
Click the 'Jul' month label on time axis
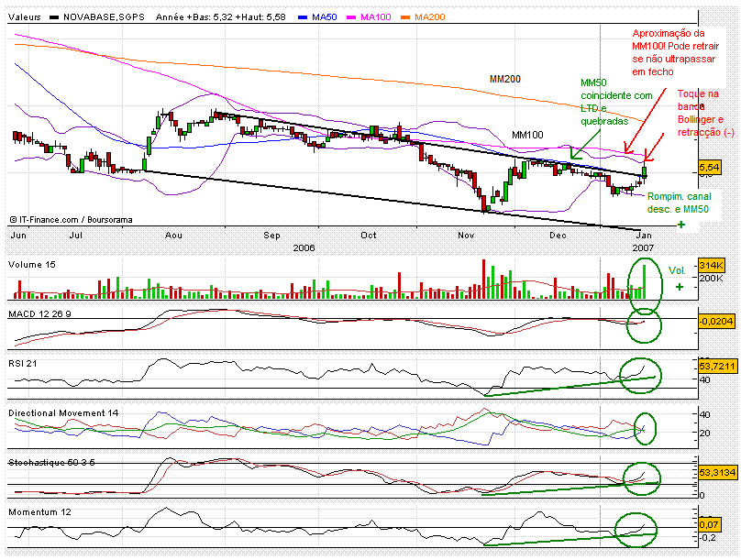point(76,236)
